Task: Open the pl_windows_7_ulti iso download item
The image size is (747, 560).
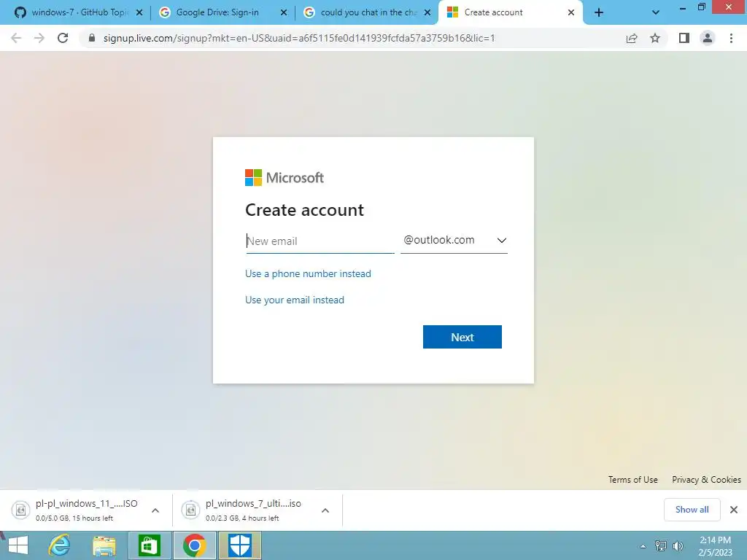Action: coord(243,510)
